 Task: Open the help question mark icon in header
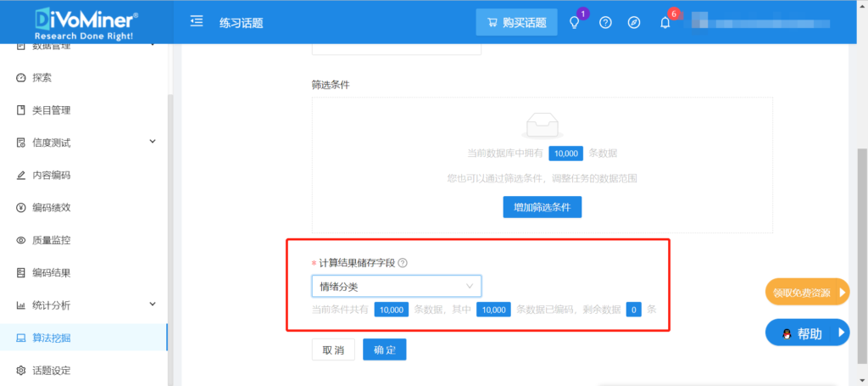pos(605,23)
